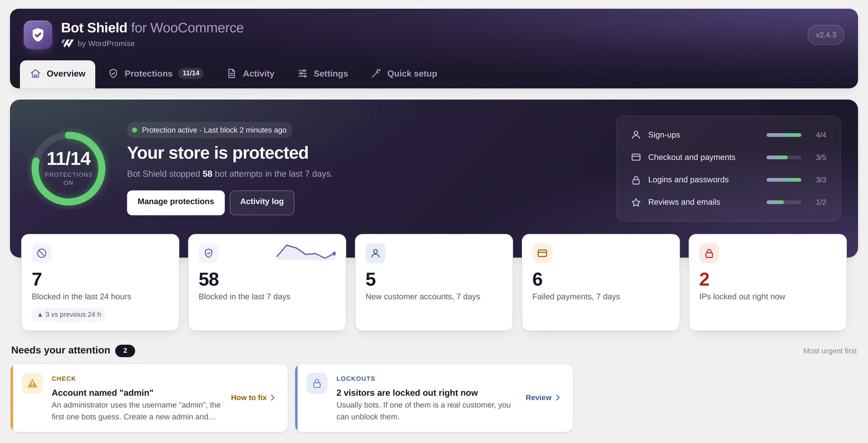
Task: Click the "Most urgent first" sort label
Action: click(830, 351)
